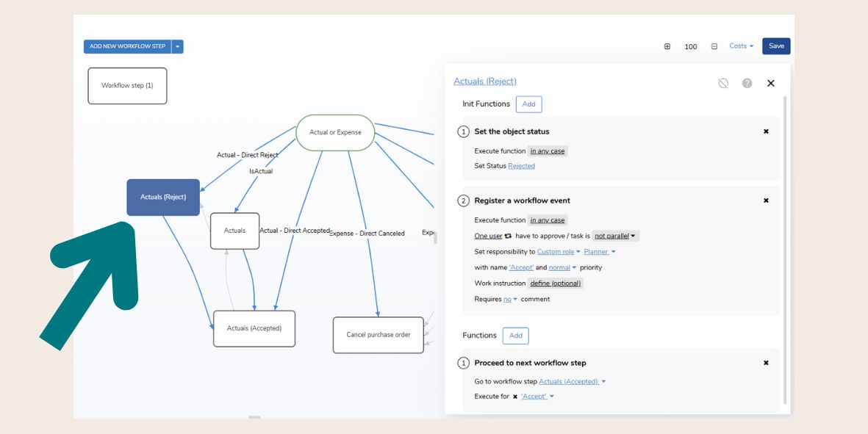
Task: Click the crossed-out circle icon in panel header
Action: tap(723, 83)
